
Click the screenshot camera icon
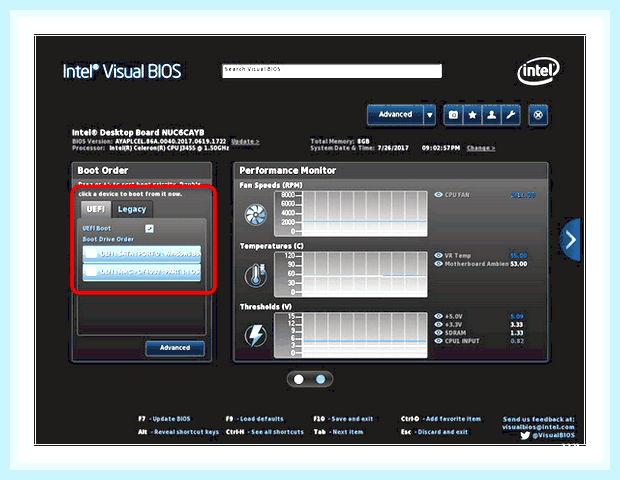453,115
